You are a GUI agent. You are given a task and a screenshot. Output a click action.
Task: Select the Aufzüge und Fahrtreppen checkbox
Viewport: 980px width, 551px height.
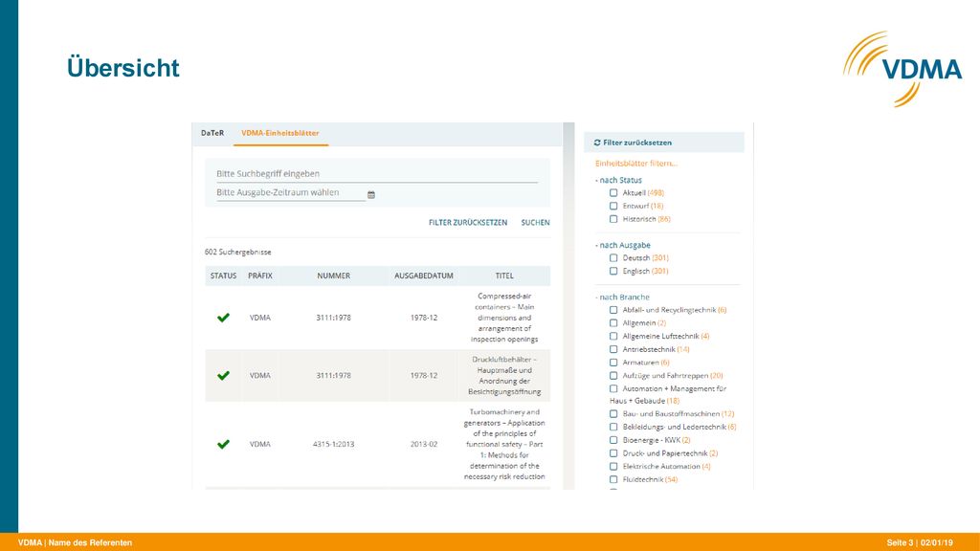point(613,375)
